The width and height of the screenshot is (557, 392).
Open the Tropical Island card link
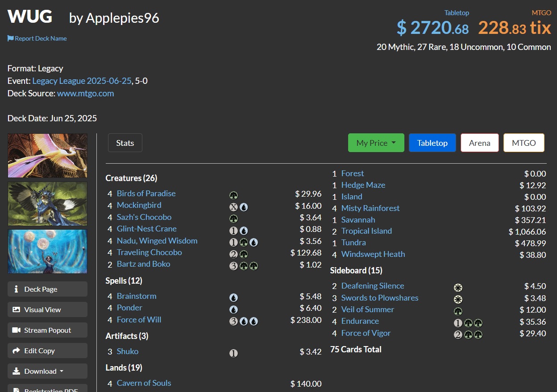point(366,231)
